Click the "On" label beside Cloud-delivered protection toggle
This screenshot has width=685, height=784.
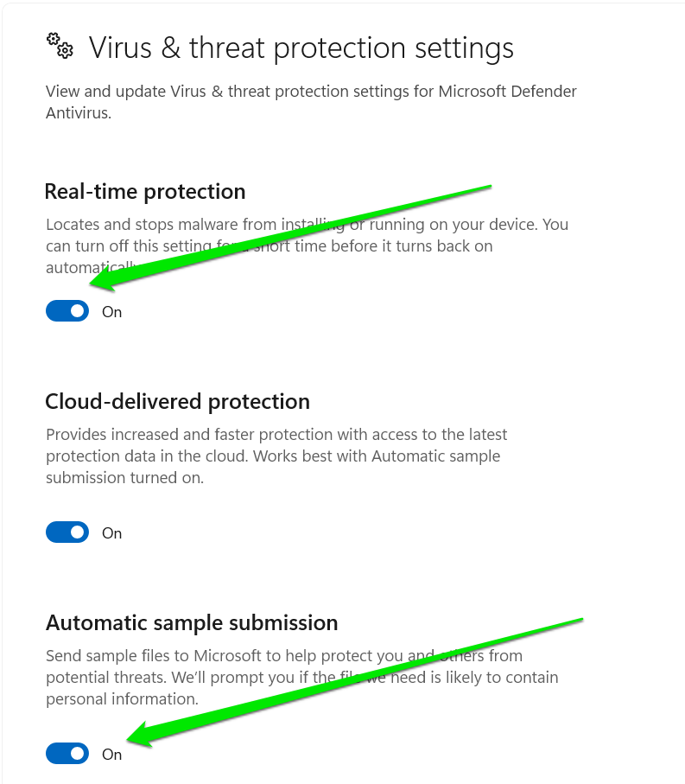(x=112, y=533)
